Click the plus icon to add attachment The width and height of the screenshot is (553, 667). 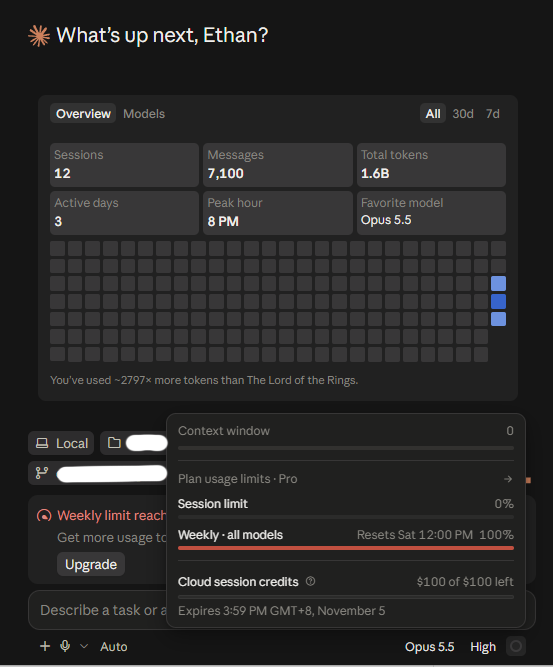coord(45,646)
